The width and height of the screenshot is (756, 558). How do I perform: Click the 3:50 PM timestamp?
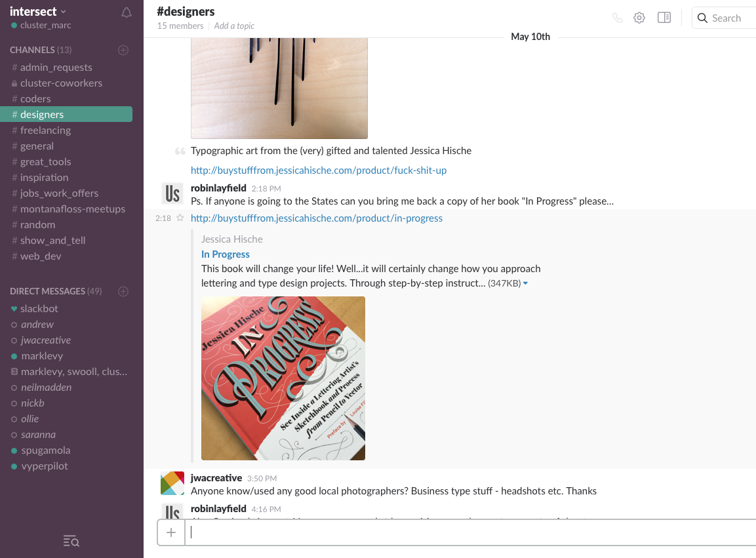click(x=262, y=479)
